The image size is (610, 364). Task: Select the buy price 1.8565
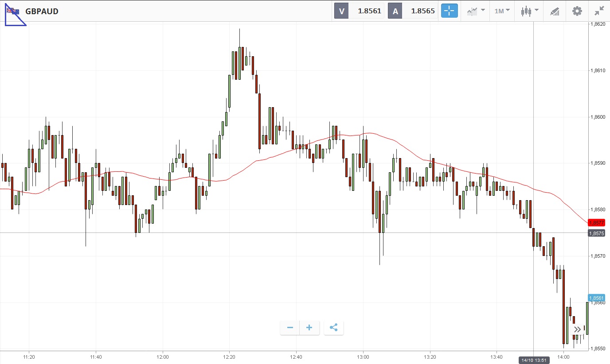click(423, 11)
